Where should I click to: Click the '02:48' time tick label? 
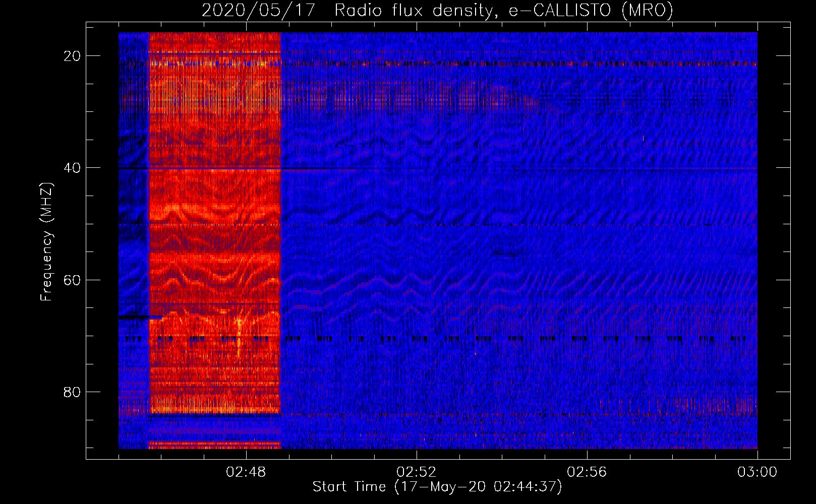[x=246, y=472]
